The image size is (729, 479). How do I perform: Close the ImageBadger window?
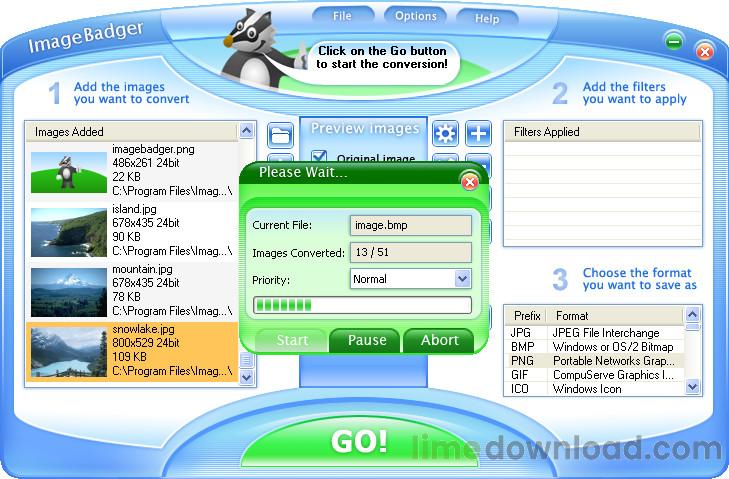tap(705, 51)
